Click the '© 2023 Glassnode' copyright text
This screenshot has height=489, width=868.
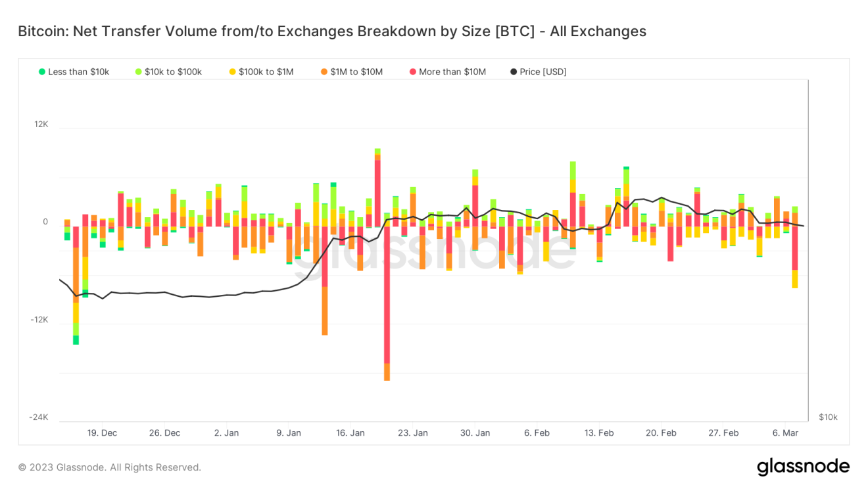pyautogui.click(x=110, y=467)
